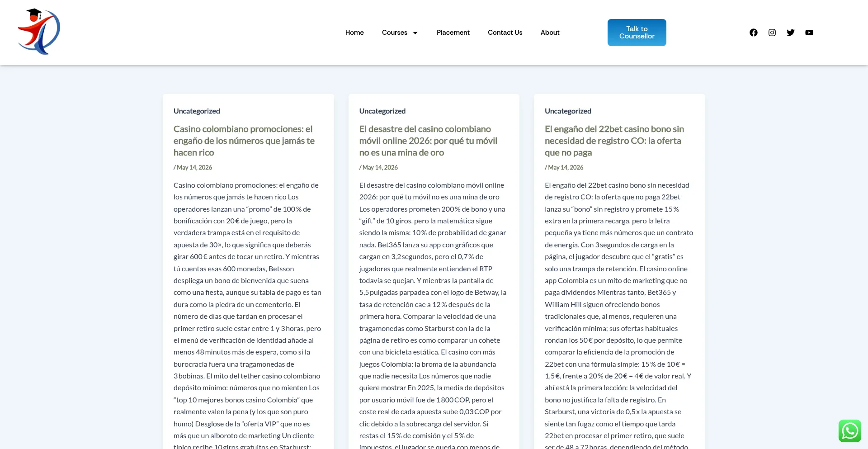
Task: Select Uncategorized category on second card
Action: [x=382, y=111]
